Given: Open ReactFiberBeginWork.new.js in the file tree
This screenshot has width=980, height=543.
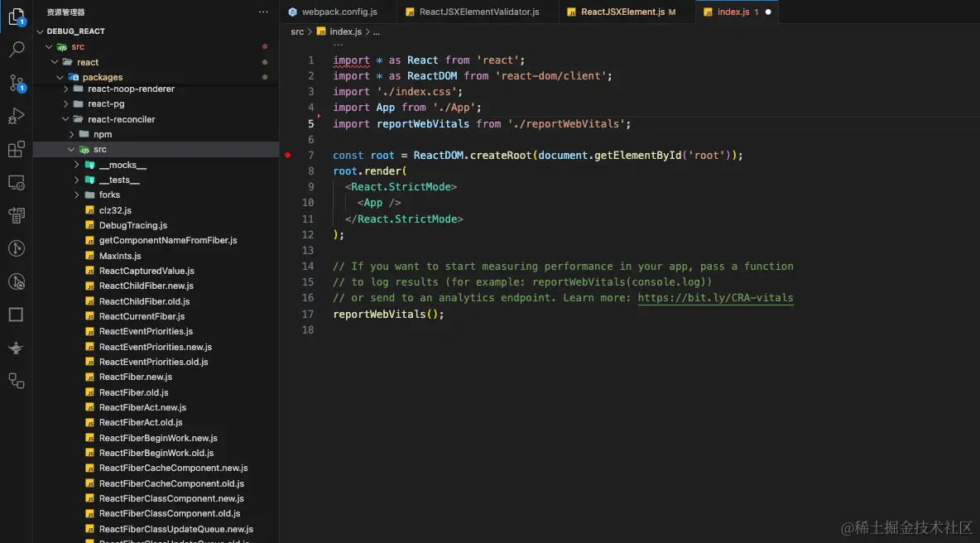Looking at the screenshot, I should point(158,438).
